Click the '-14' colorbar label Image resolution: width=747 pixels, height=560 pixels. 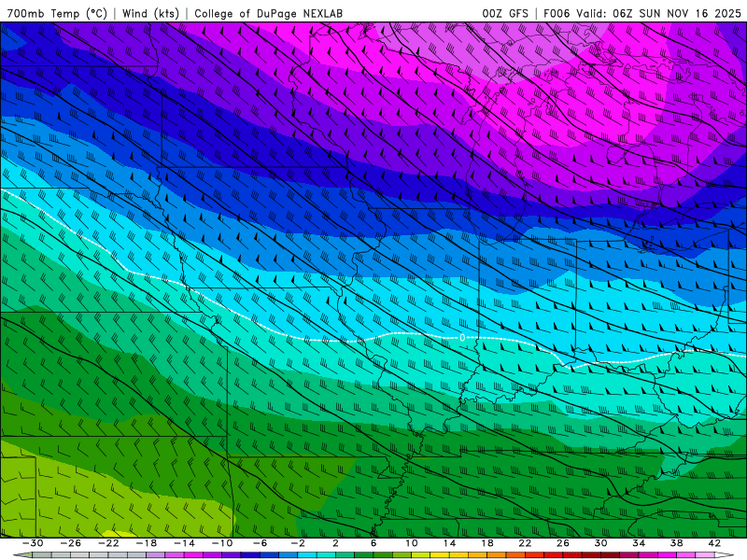pos(184,543)
